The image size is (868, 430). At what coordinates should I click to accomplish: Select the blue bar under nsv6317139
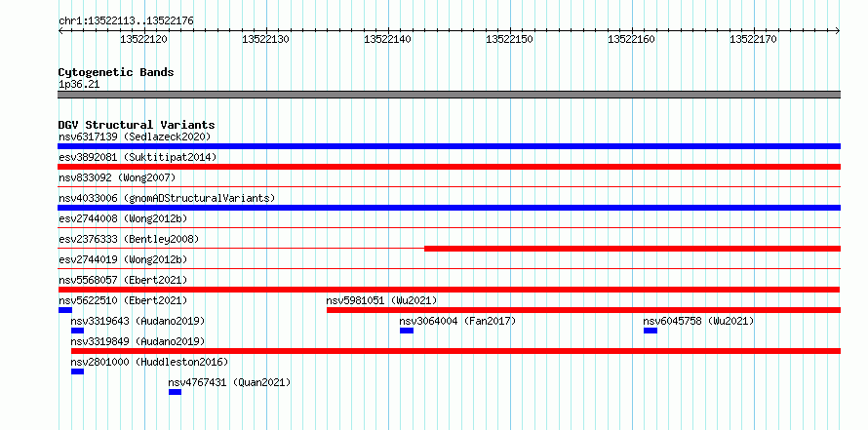449,146
